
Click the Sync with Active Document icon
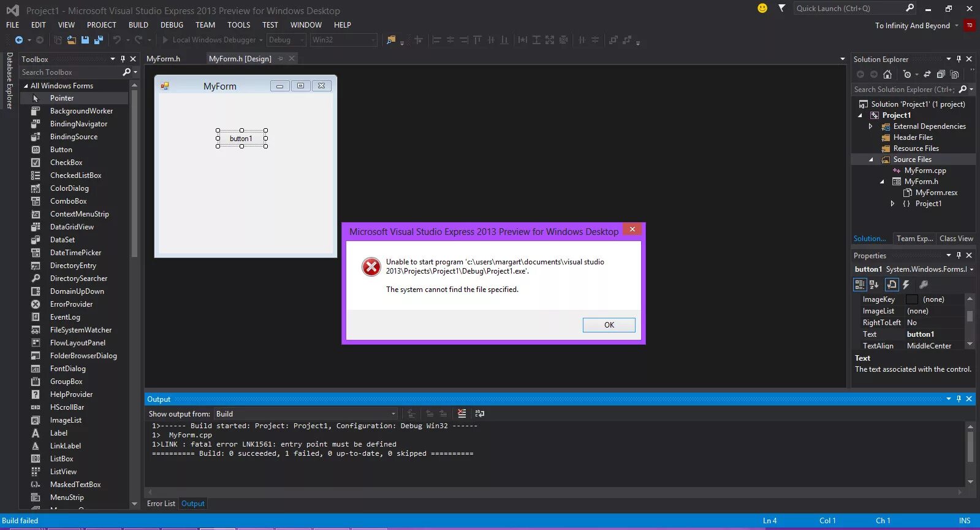click(927, 74)
